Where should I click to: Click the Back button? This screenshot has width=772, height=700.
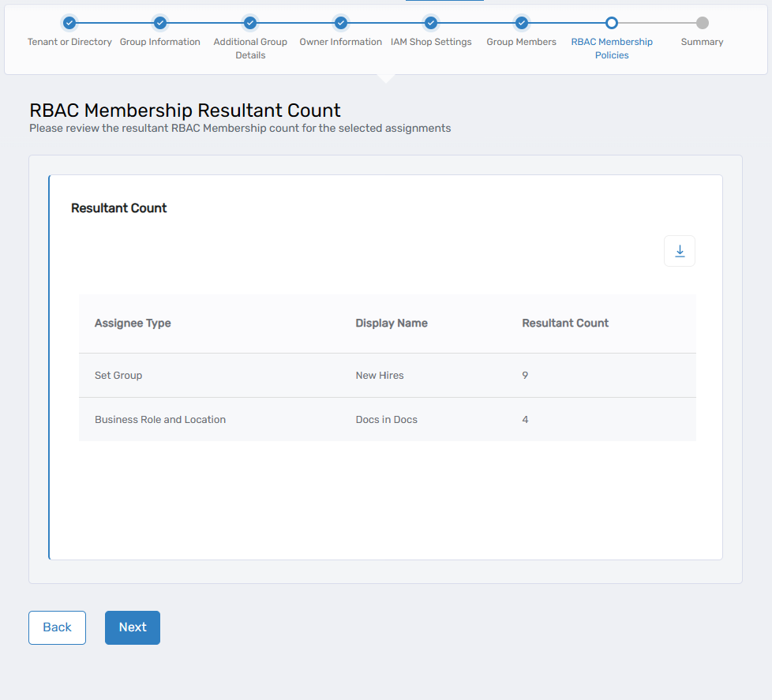click(x=57, y=627)
